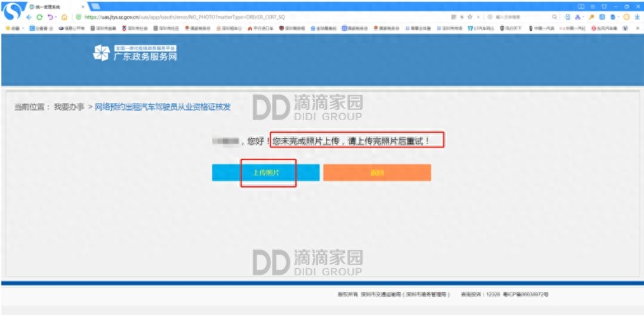Click the 您未完成照片上传 message text
Screen dimensions: 644x323
351,141
